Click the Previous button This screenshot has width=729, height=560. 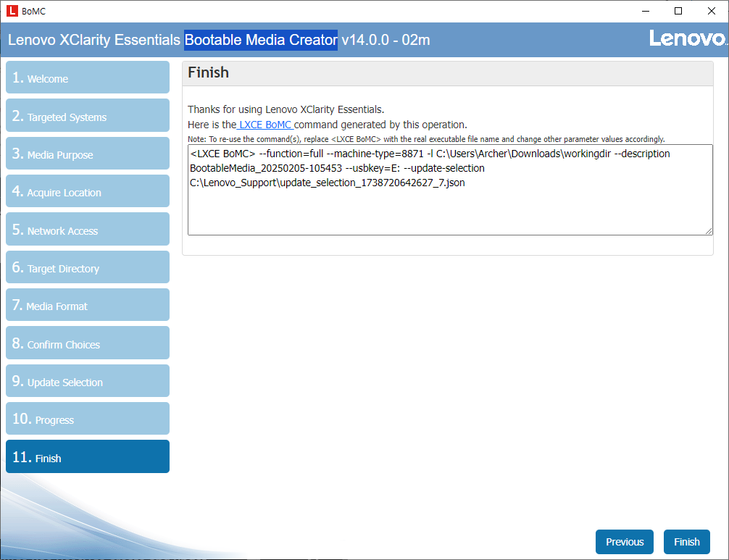pos(625,542)
